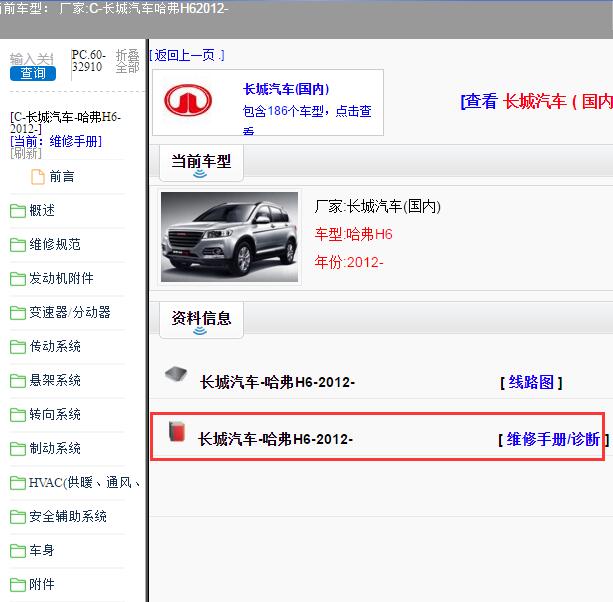
Task: Select the 当前车型 tab
Action: point(201,163)
